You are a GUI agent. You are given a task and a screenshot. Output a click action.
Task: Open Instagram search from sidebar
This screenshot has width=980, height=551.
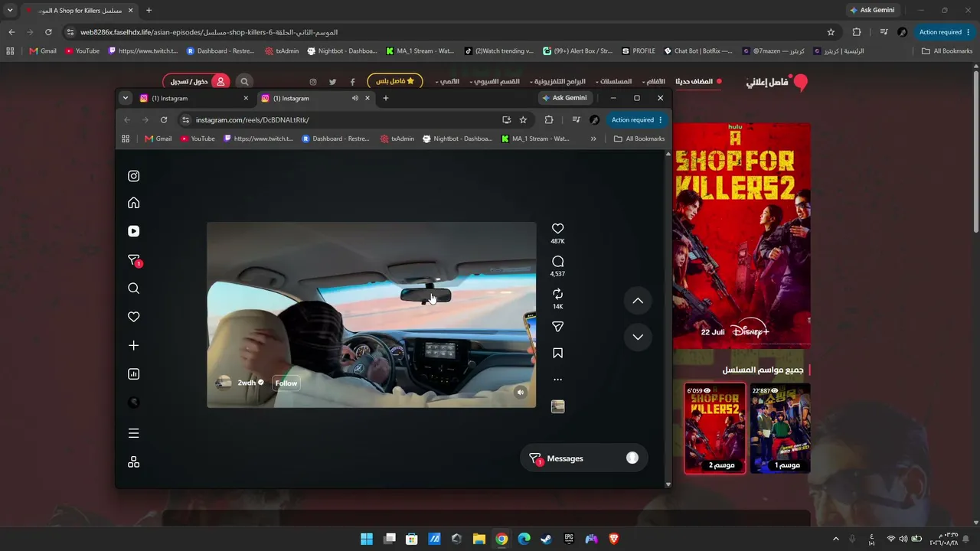click(x=133, y=289)
